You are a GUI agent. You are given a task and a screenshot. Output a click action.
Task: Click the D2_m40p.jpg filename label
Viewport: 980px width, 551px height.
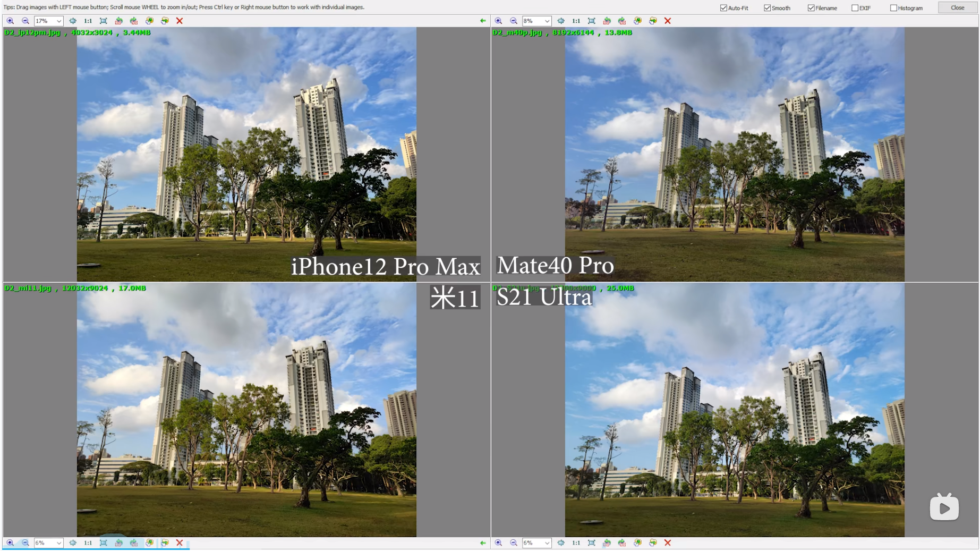coord(517,32)
